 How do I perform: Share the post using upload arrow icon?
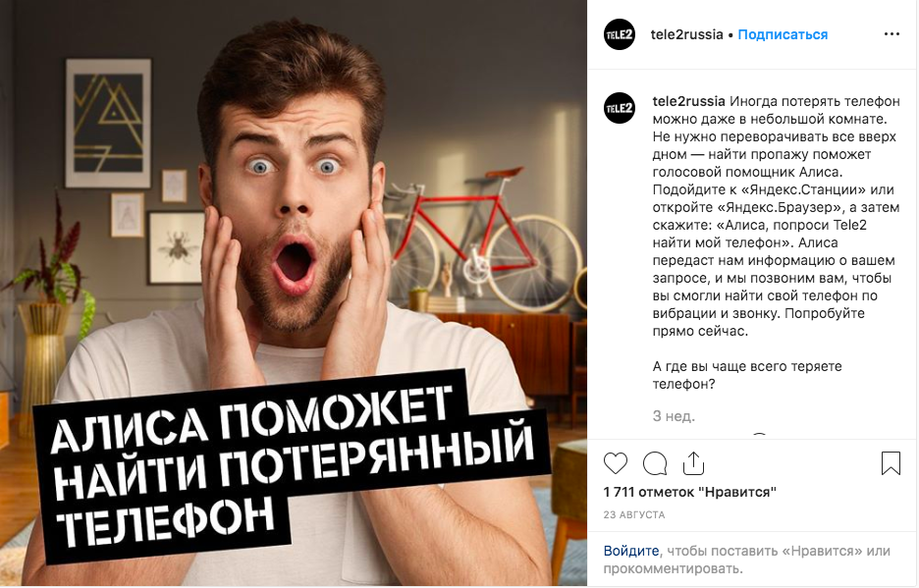tap(693, 463)
